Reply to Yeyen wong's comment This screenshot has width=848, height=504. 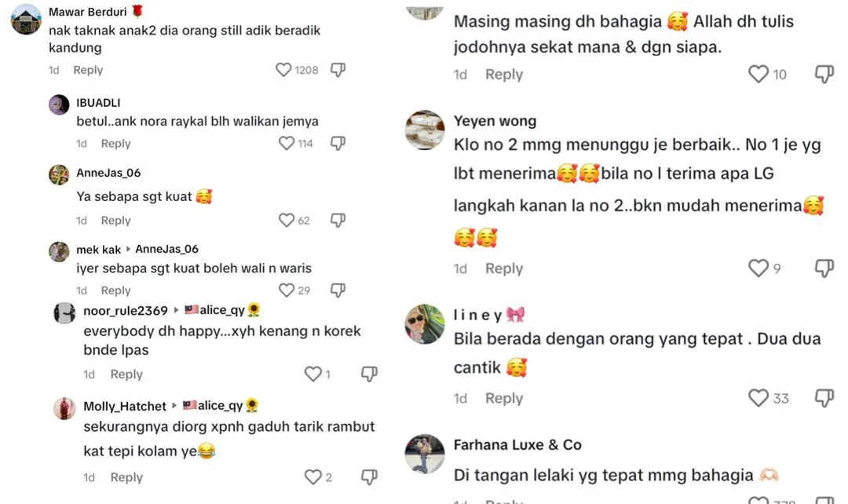point(504,268)
